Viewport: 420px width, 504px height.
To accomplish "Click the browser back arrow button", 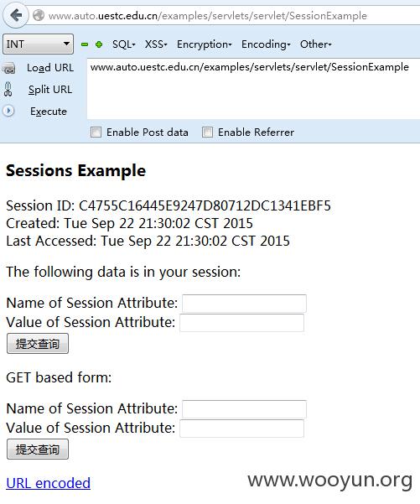I will pos(15,15).
